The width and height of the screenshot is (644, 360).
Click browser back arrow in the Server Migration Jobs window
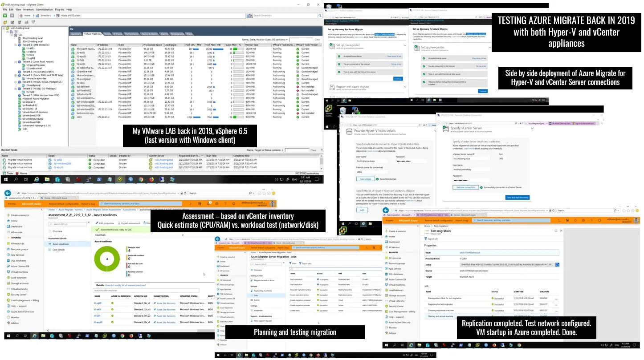coord(217,239)
